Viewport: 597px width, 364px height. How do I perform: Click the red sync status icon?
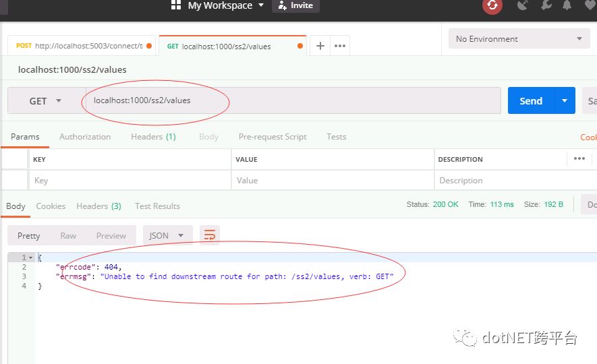click(x=492, y=5)
